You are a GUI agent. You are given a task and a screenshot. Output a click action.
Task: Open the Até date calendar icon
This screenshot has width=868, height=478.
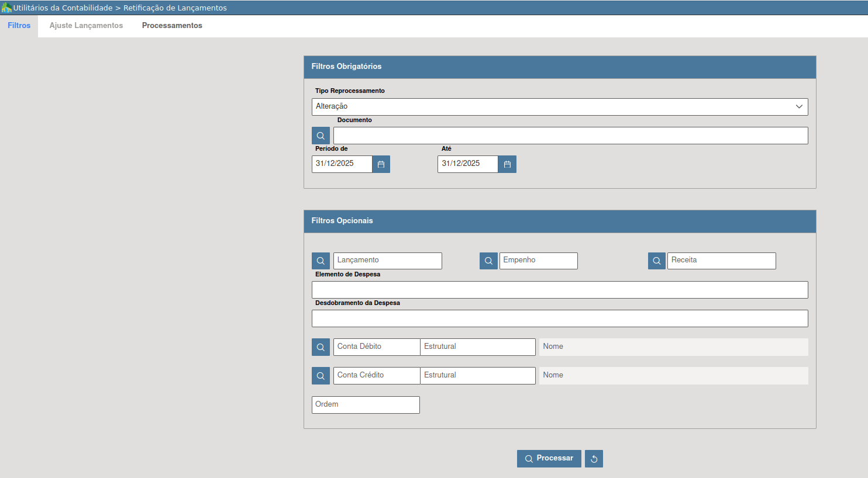coord(507,164)
